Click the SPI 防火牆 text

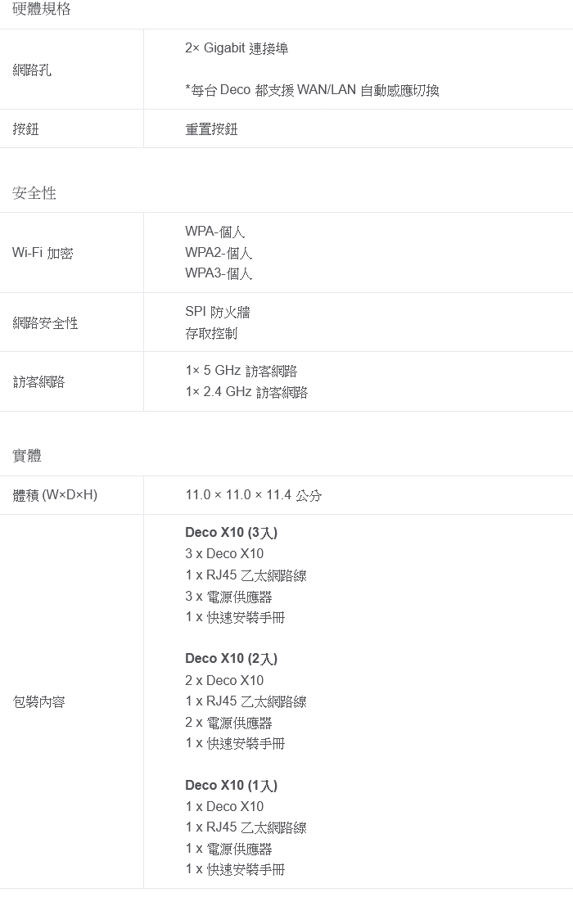coord(218,312)
